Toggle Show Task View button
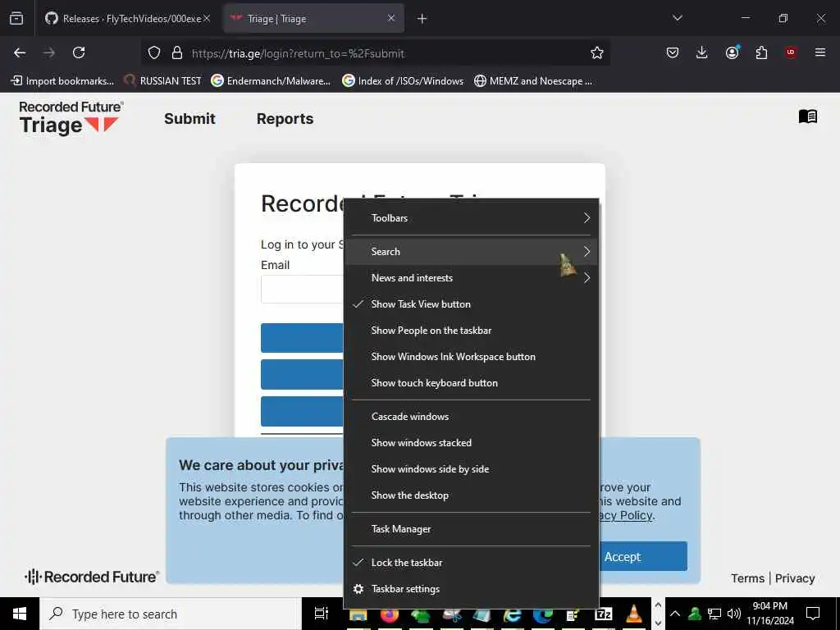Image resolution: width=840 pixels, height=630 pixels. click(471, 304)
